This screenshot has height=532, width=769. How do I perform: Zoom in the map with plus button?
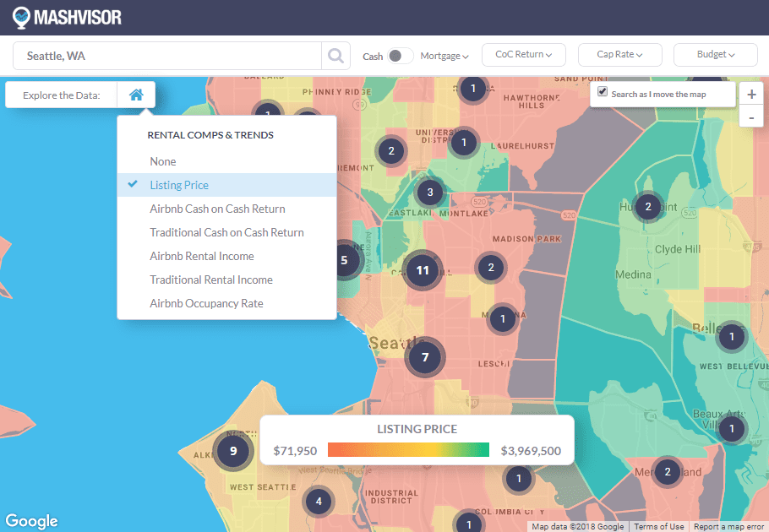point(751,95)
